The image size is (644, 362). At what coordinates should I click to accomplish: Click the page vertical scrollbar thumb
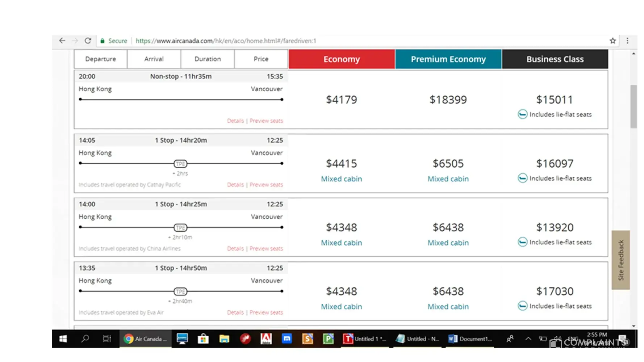click(633, 106)
